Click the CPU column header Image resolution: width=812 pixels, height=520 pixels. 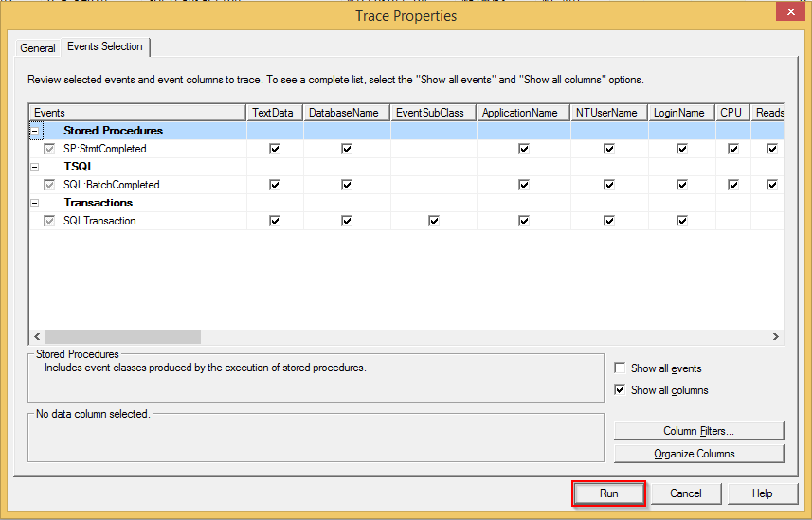click(733, 113)
